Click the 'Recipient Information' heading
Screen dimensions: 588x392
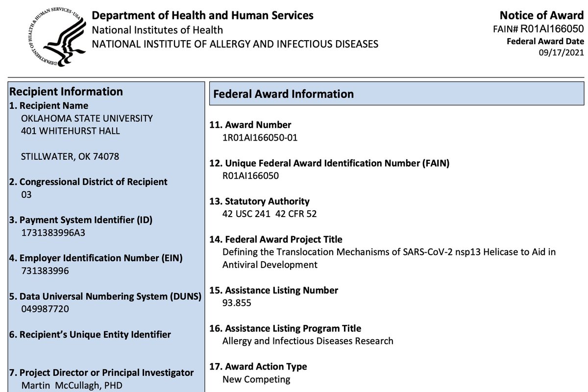click(x=66, y=92)
